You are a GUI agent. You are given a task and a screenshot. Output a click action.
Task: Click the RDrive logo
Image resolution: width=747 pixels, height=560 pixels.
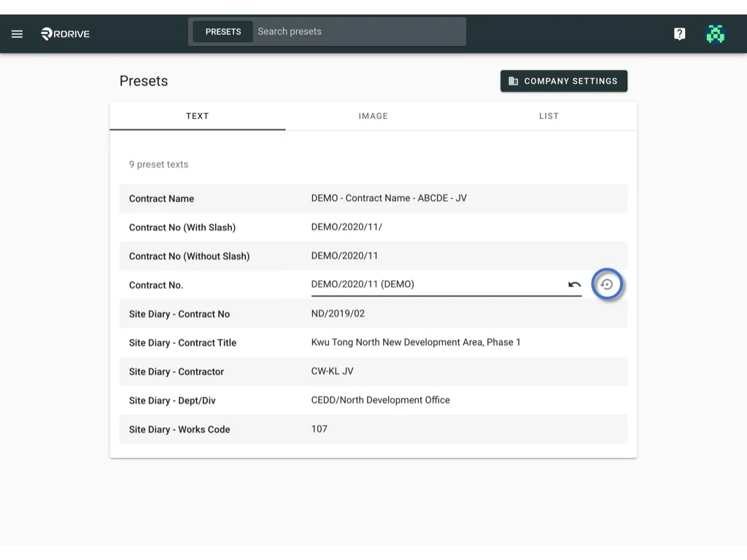point(65,34)
